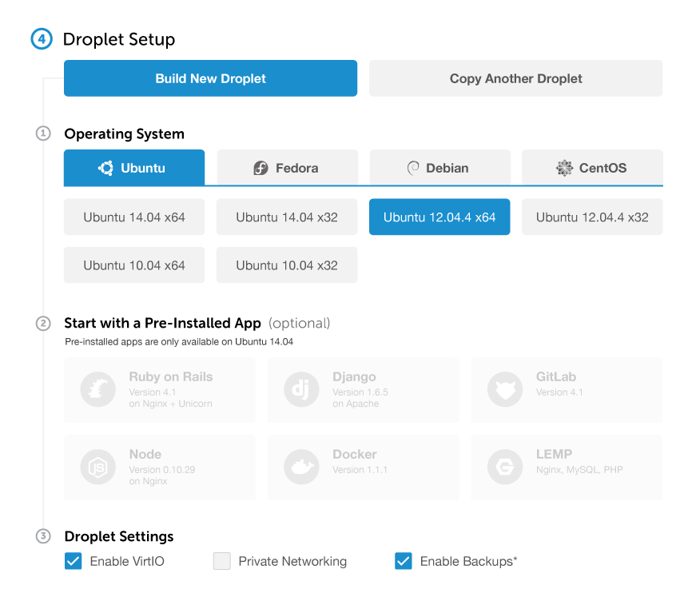Switch to the CentOS tab

tap(592, 168)
